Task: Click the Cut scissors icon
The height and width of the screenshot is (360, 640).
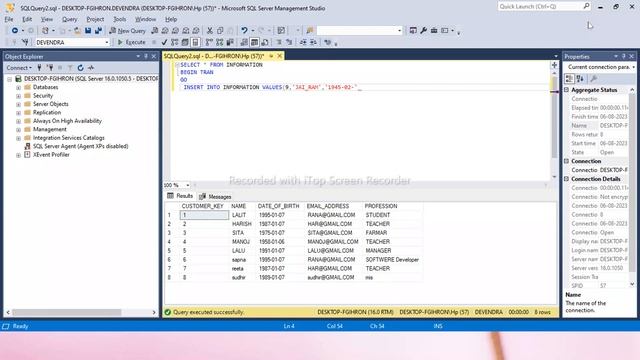Action: [x=210, y=31]
